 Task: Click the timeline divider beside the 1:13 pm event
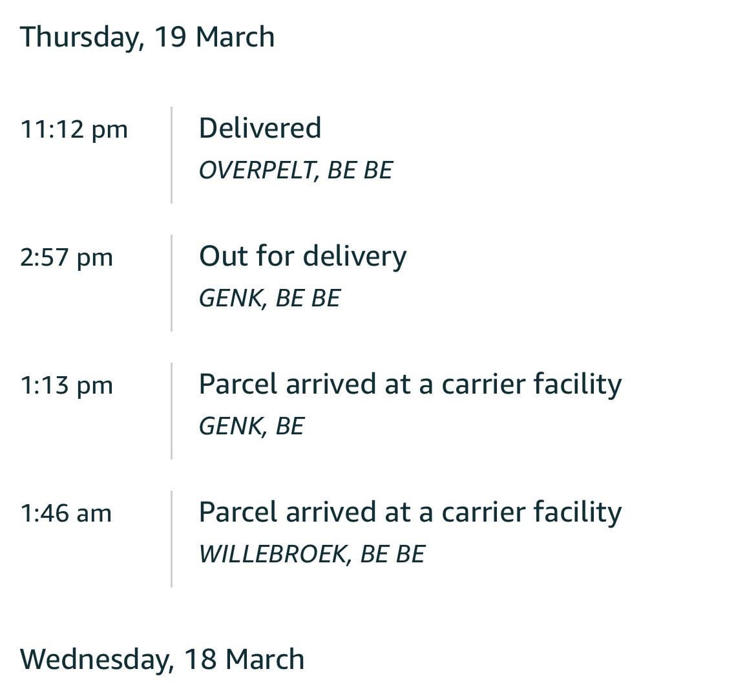(171, 411)
